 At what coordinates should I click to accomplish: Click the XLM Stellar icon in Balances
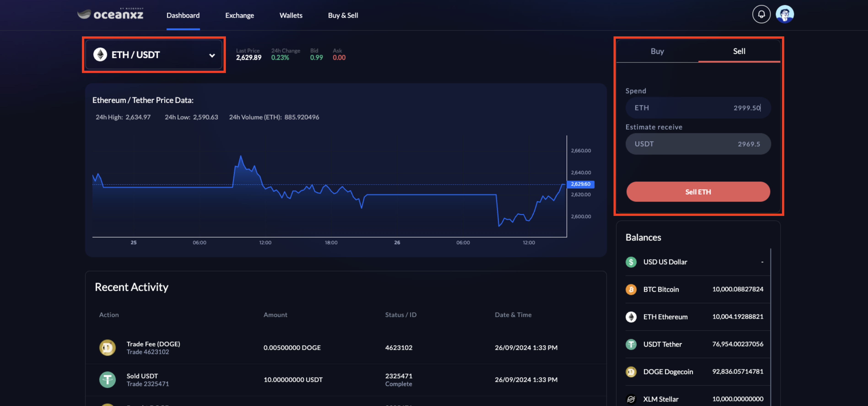(631, 399)
